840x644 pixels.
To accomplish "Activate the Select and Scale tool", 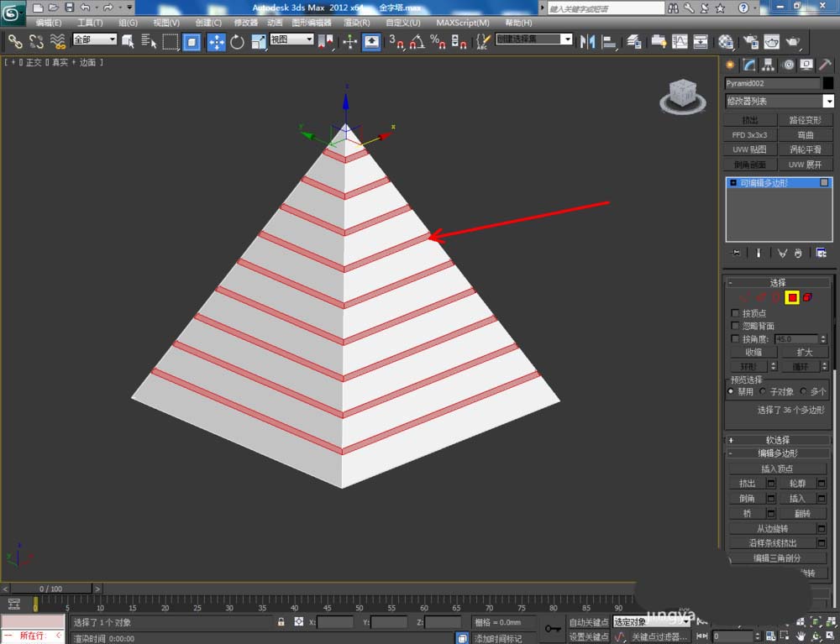I will (x=258, y=42).
